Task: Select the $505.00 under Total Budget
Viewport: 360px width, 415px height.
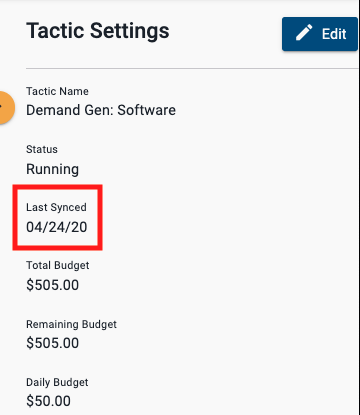Action: click(53, 285)
